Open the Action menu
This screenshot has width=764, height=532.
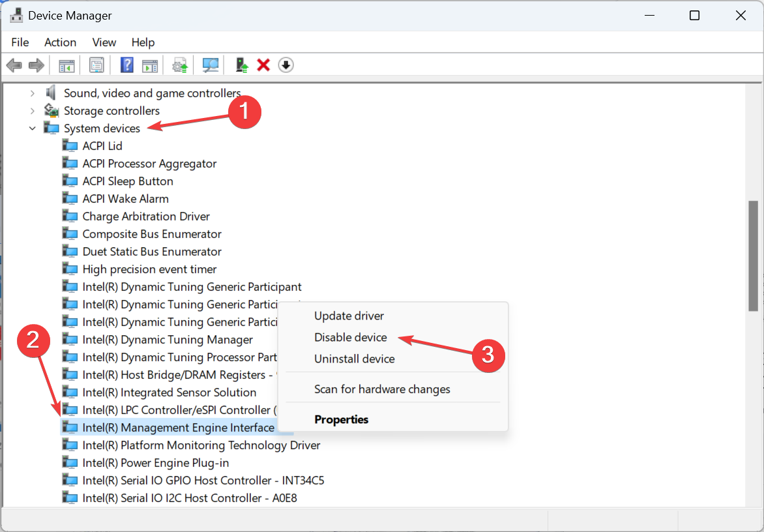tap(61, 42)
